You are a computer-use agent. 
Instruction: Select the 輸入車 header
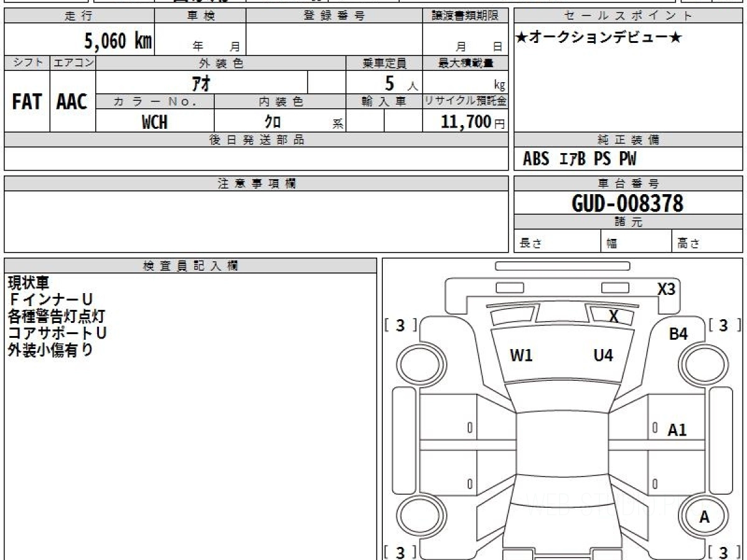[384, 102]
